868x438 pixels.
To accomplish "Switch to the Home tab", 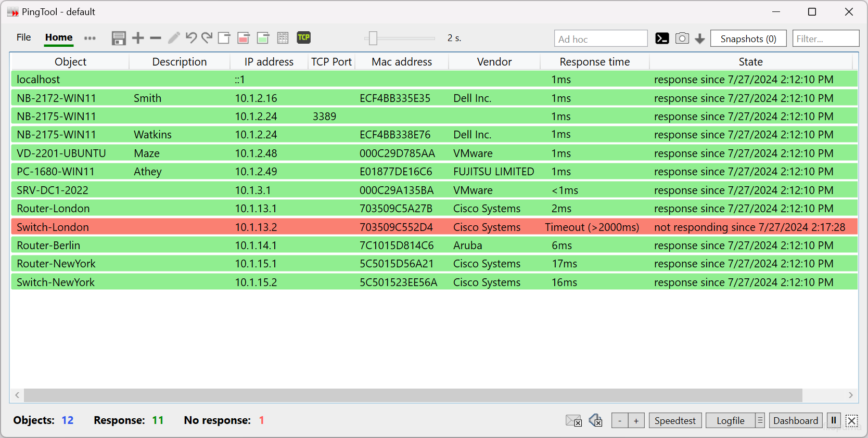I will point(59,37).
